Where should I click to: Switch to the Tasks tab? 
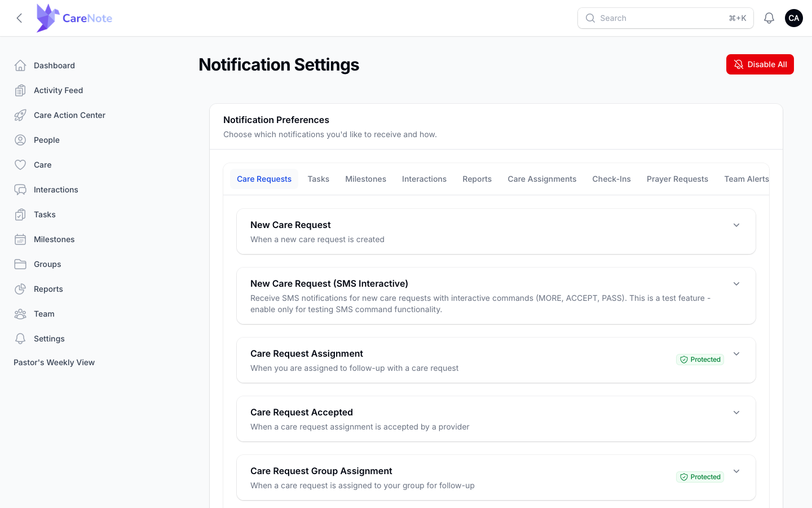tap(319, 179)
